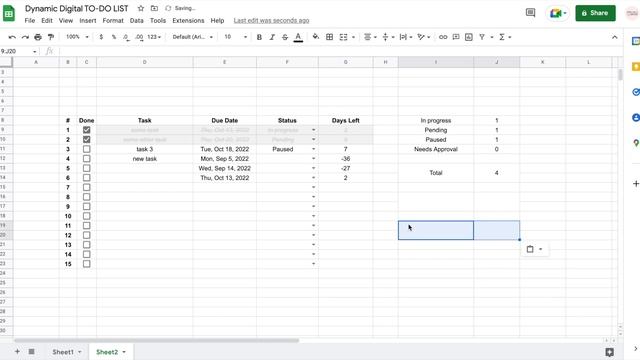Click the Name box showing cell range
The image size is (640, 360).
[x=19, y=51]
